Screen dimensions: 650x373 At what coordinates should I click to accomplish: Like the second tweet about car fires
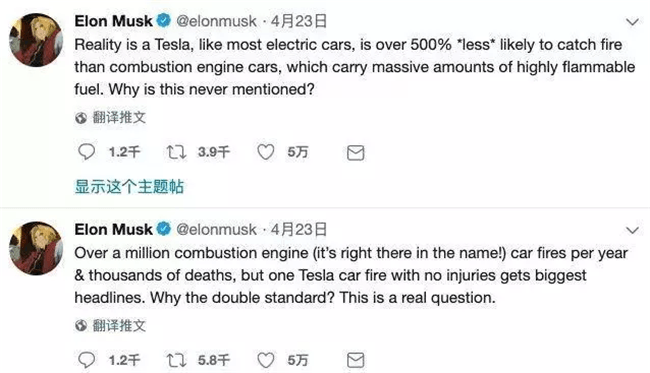click(265, 360)
